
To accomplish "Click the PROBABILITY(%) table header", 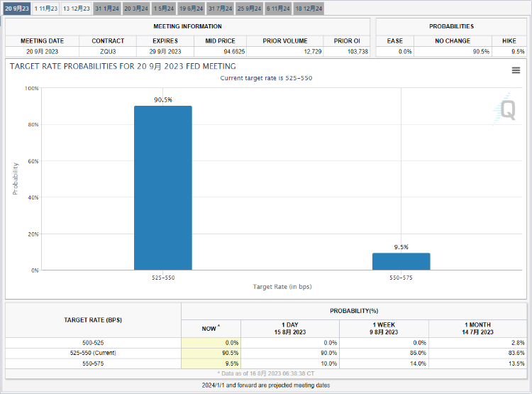I will (354, 311).
